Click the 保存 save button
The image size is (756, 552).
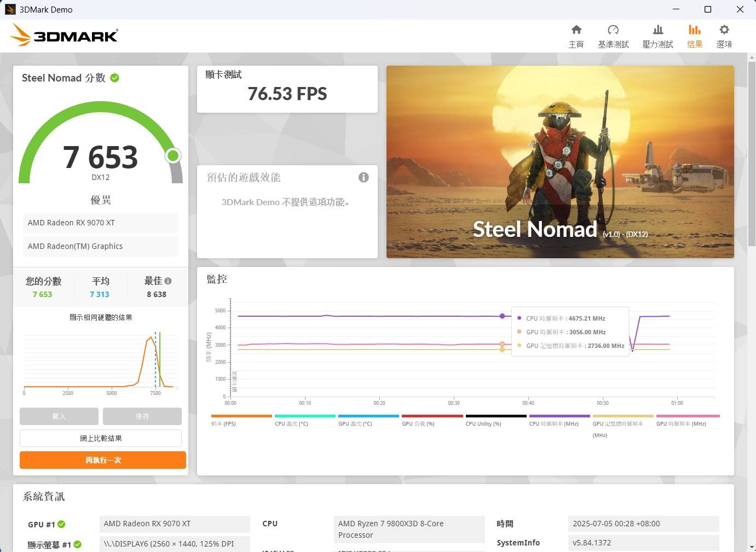coord(142,416)
